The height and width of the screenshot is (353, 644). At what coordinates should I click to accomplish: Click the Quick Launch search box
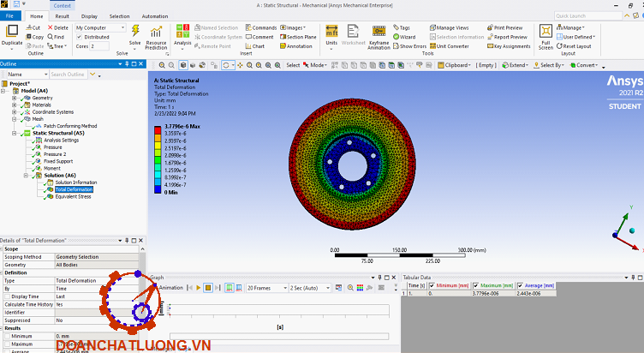click(588, 16)
